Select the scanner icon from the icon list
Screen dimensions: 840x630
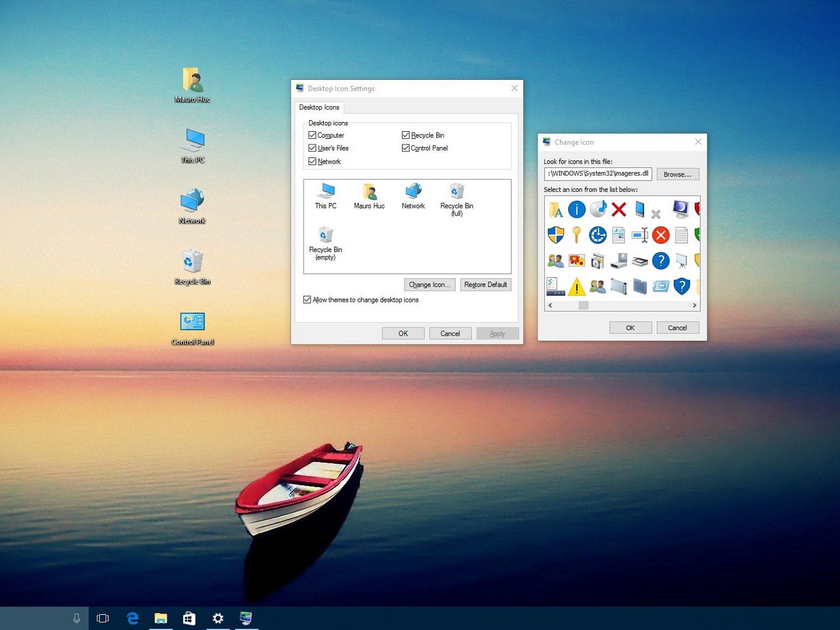[640, 261]
